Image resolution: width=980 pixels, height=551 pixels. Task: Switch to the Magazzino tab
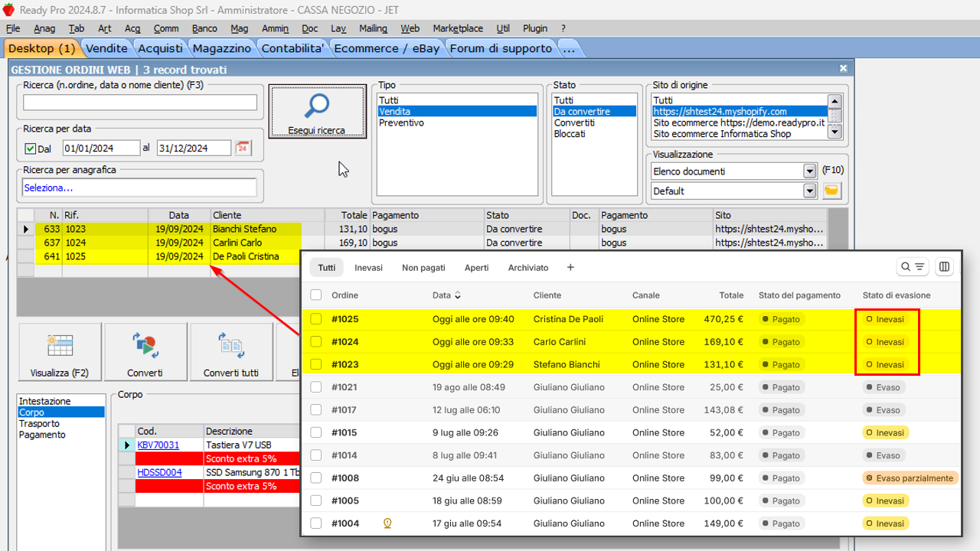pos(221,48)
